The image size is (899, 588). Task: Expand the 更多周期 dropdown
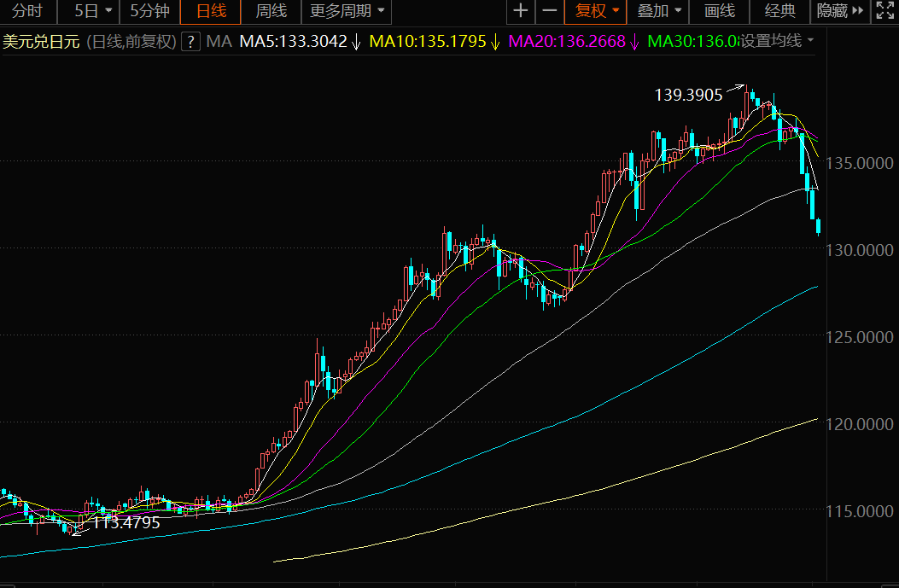(x=347, y=11)
